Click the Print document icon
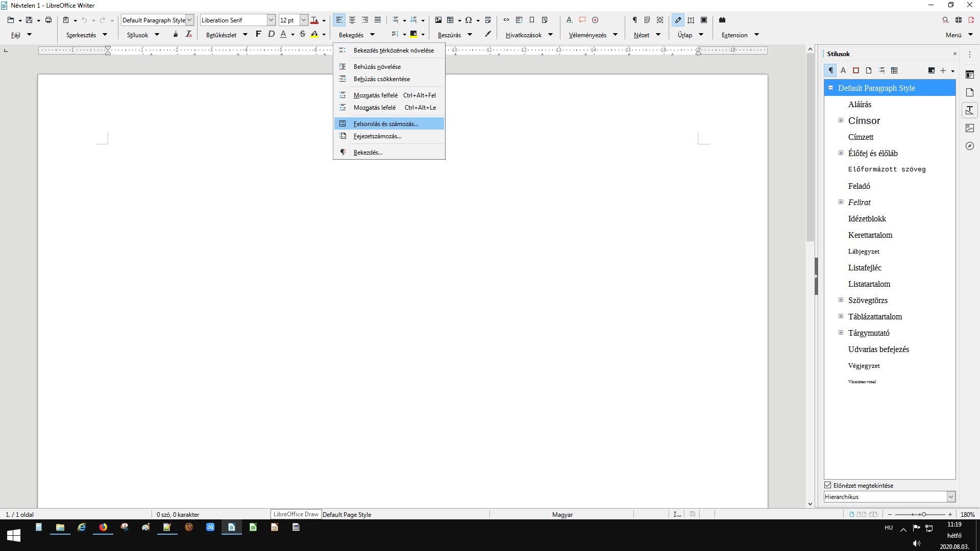Image resolution: width=980 pixels, height=551 pixels. click(48, 20)
